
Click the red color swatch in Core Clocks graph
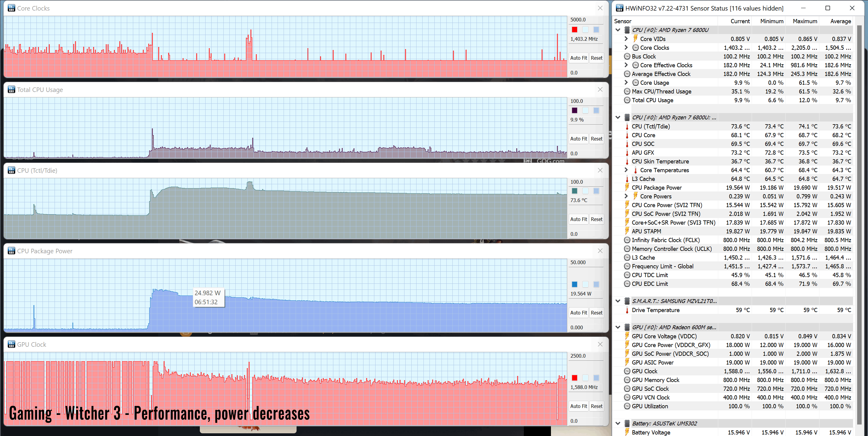(574, 29)
